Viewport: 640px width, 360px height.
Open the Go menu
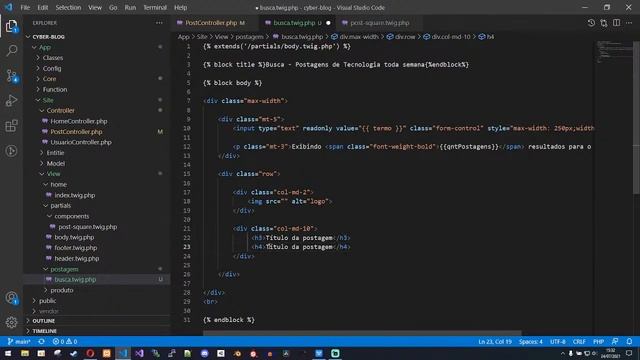pyautogui.click(x=113, y=7)
